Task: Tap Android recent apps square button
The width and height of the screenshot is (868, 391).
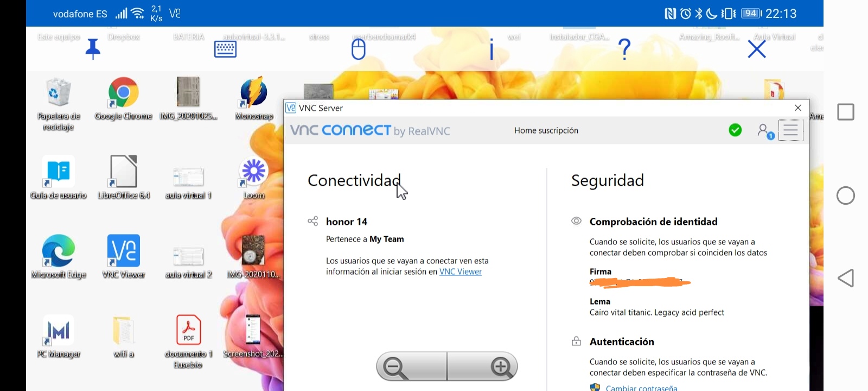Action: [846, 112]
